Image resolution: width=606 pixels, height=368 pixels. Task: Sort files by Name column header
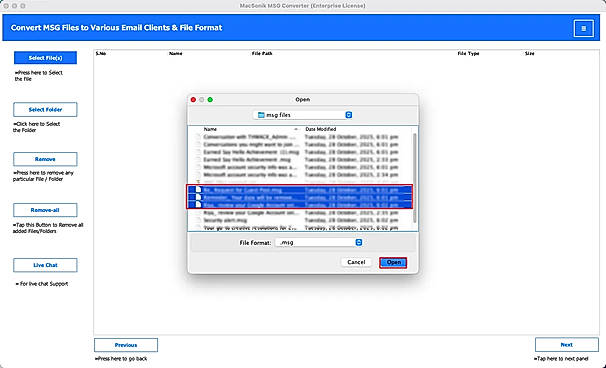click(x=210, y=129)
